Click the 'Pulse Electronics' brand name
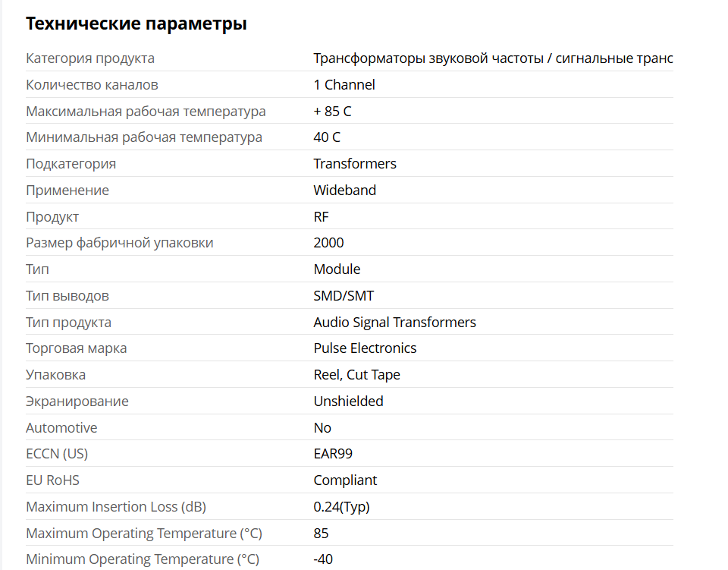The image size is (728, 570). [x=365, y=348]
